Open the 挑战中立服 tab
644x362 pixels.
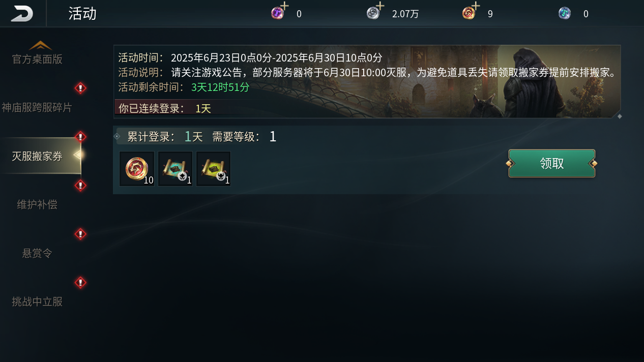point(37,301)
